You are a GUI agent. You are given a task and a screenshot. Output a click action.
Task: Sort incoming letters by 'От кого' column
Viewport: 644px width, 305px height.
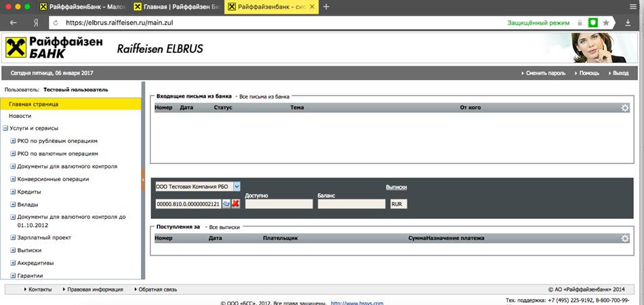470,108
